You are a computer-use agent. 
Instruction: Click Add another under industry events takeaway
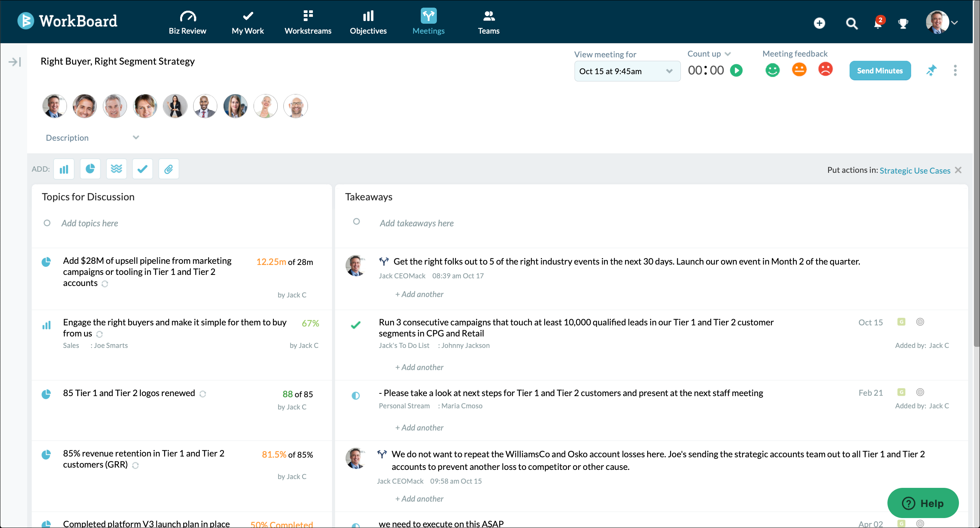click(419, 294)
